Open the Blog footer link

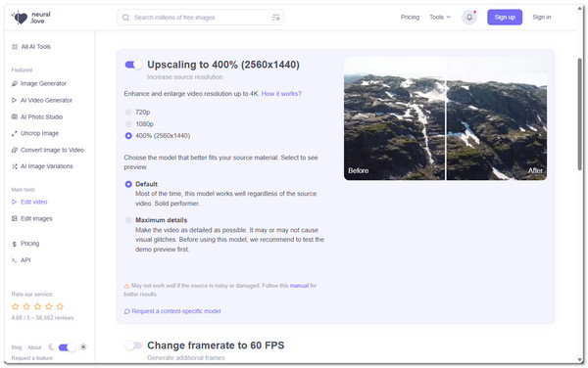click(x=17, y=347)
